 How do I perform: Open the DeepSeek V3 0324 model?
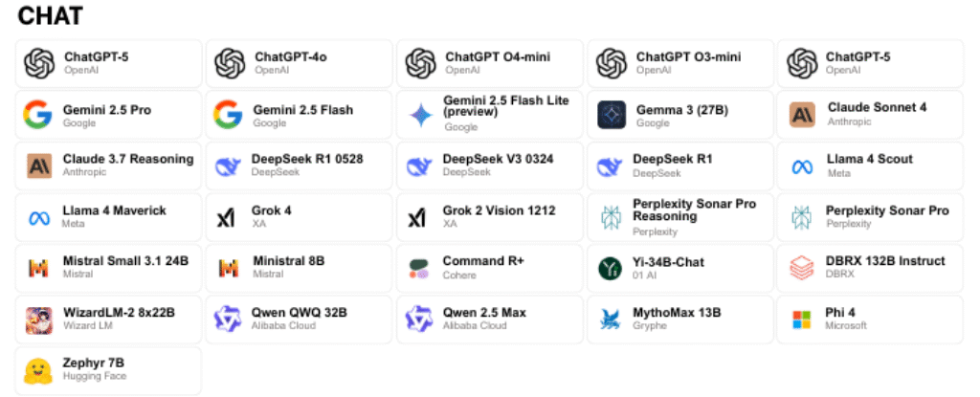489,165
